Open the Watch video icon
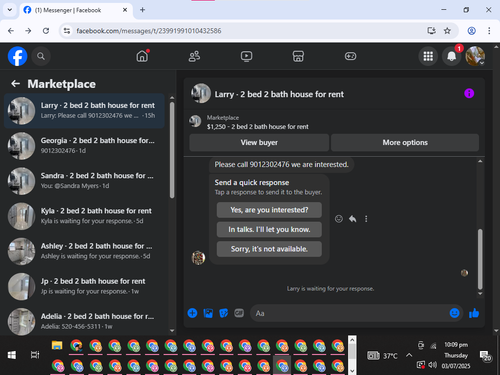The width and height of the screenshot is (500, 375). (246, 56)
